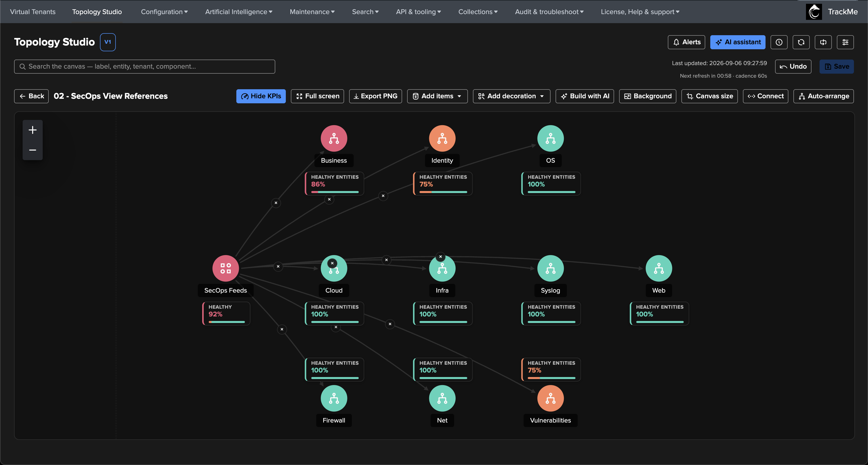
Task: Open the Add decoration dropdown
Action: pos(511,96)
